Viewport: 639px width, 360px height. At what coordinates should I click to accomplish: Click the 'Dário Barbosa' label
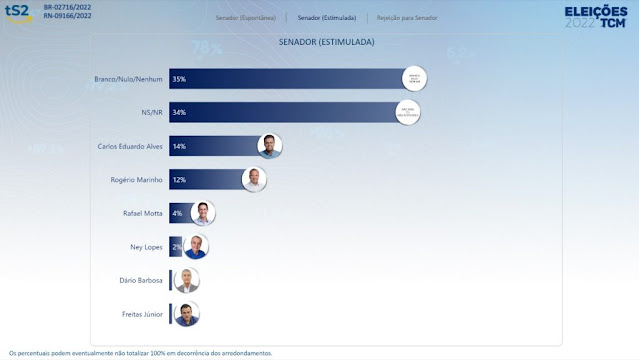coord(141,280)
